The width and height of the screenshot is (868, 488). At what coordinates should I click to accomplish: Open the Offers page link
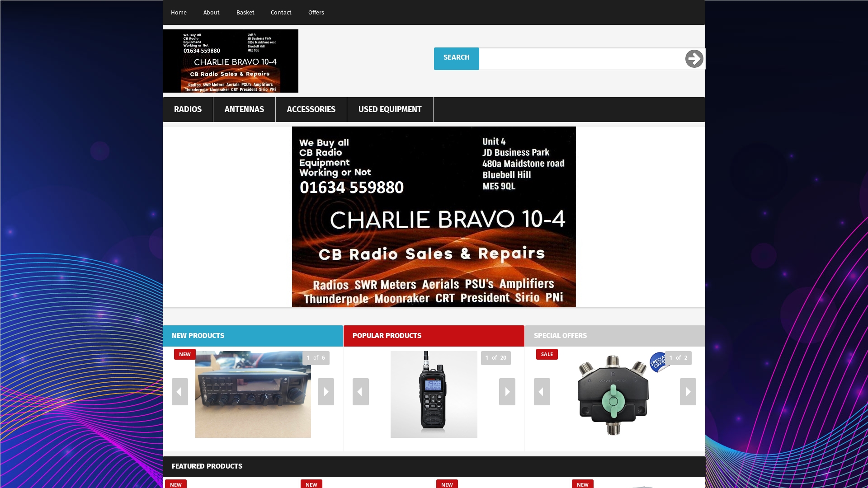click(x=316, y=12)
